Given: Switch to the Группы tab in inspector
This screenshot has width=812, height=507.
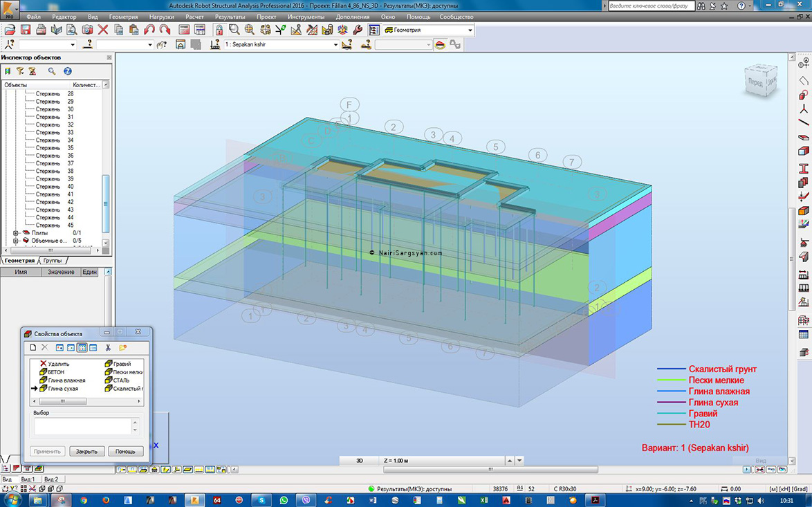Looking at the screenshot, I should (x=53, y=261).
